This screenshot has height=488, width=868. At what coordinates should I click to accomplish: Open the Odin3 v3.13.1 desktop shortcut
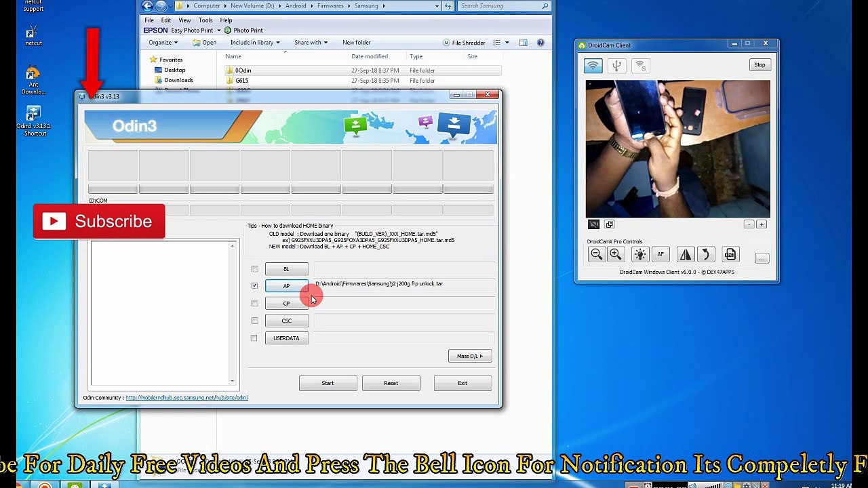click(x=33, y=121)
